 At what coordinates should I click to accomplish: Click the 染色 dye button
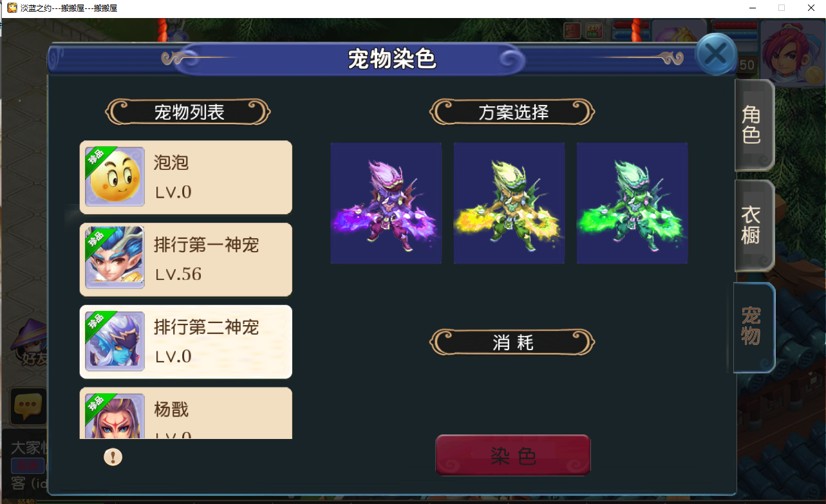click(513, 455)
